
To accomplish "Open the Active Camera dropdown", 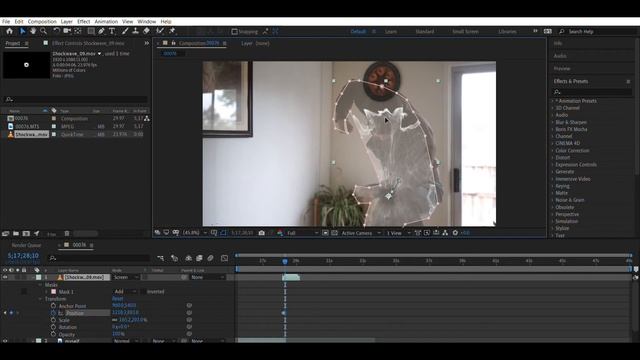I will click(x=361, y=233).
